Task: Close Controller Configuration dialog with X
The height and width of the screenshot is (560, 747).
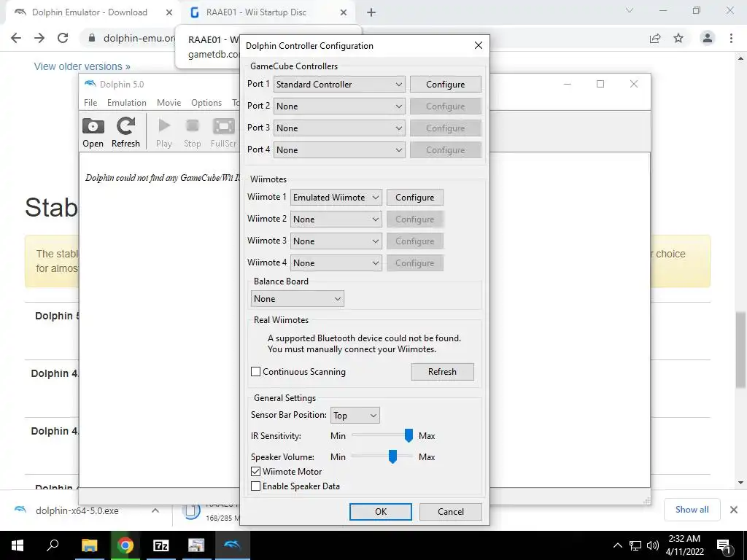Action: 479,45
